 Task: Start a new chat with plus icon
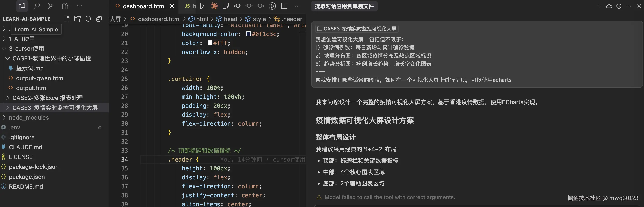pyautogui.click(x=599, y=6)
